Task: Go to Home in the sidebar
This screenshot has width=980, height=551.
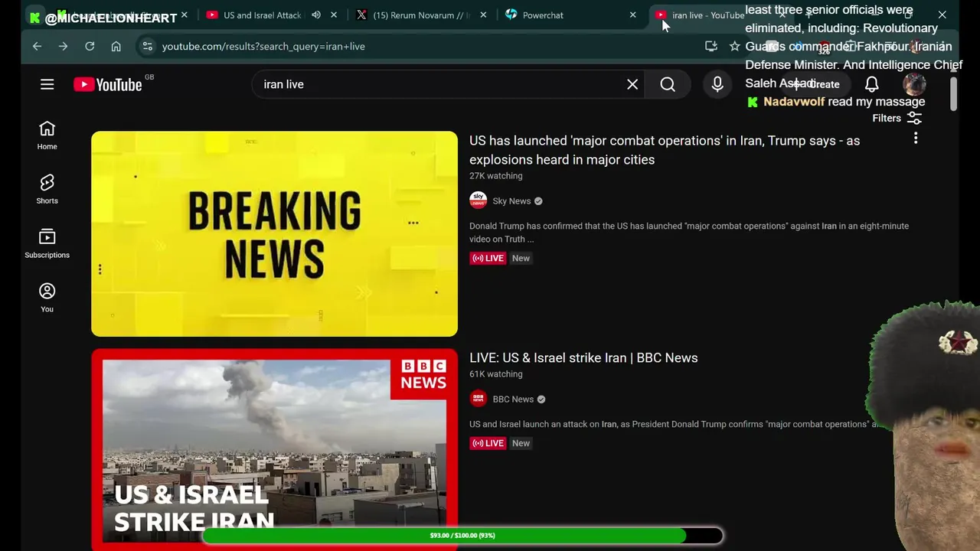Action: [x=47, y=135]
